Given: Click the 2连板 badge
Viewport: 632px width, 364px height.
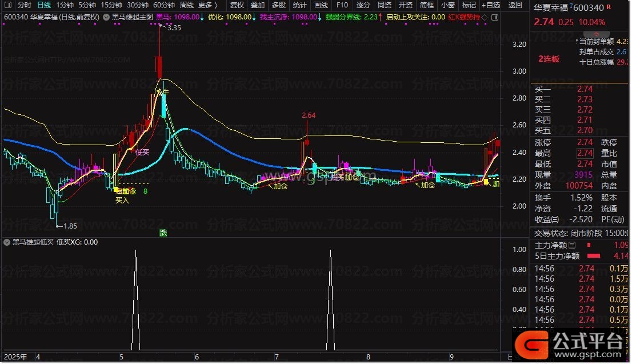Looking at the screenshot, I should (549, 59).
